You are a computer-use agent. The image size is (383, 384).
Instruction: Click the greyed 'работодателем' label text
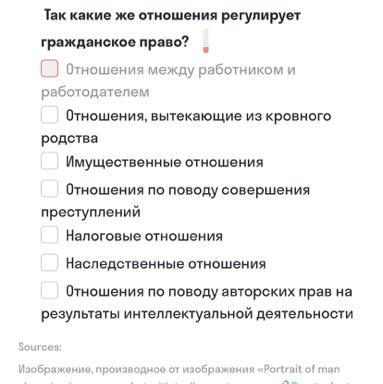coord(95,92)
